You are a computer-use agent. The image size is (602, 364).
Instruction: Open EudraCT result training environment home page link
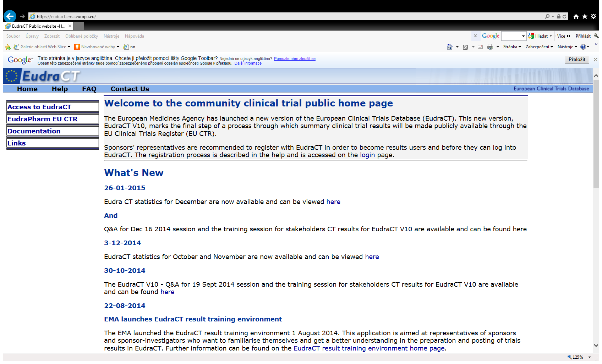pos(369,348)
